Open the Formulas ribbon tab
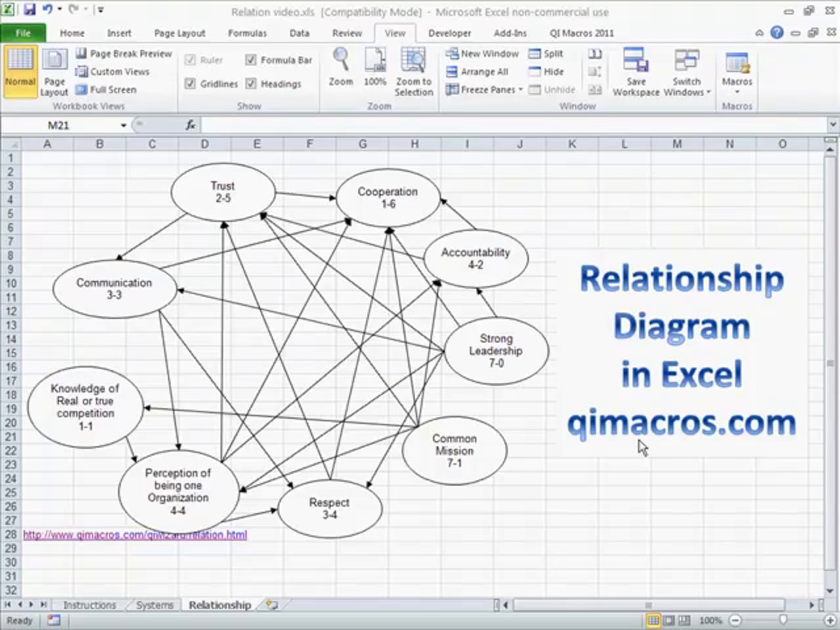Image resolution: width=840 pixels, height=630 pixels. [247, 33]
